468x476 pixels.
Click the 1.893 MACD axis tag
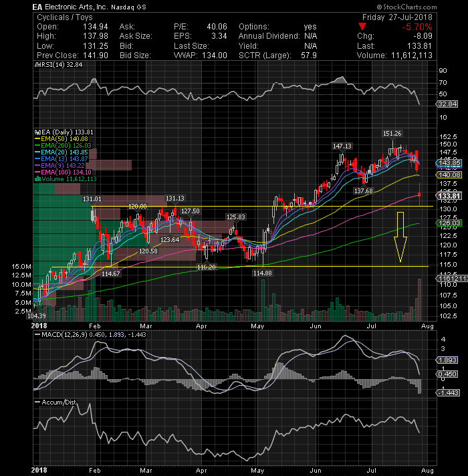click(447, 360)
